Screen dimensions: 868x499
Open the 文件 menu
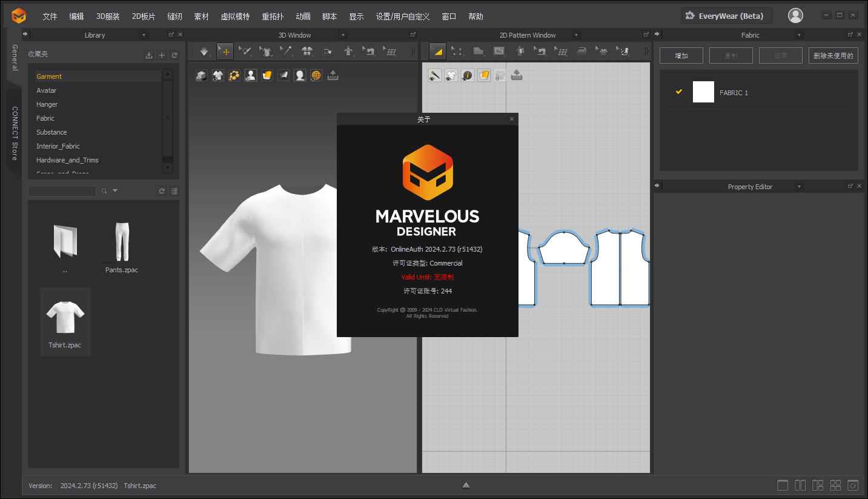[50, 16]
